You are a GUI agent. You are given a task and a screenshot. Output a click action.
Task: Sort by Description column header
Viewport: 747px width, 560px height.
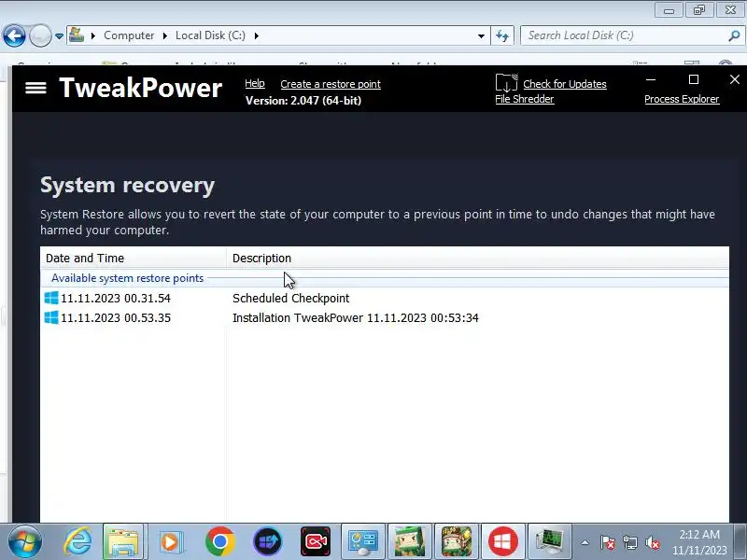tap(478, 259)
